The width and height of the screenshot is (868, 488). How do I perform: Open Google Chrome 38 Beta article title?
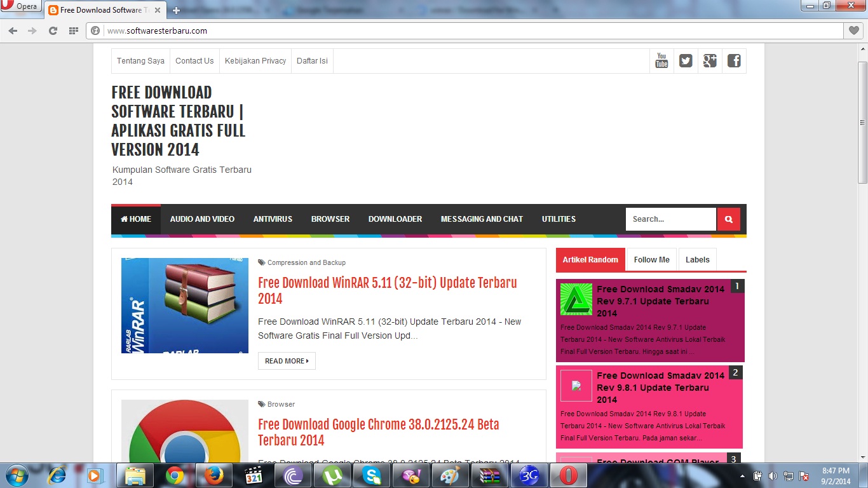pos(379,432)
